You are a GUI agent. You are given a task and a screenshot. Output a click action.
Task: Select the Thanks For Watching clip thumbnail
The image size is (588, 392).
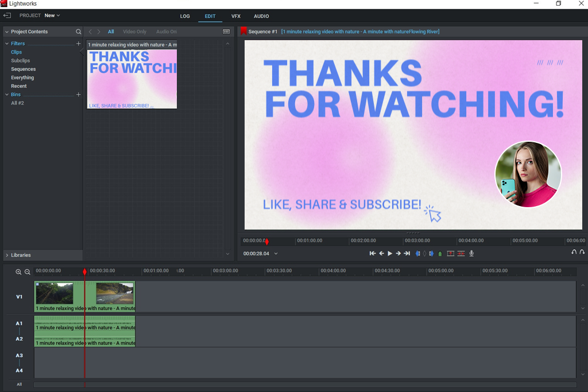(132, 79)
